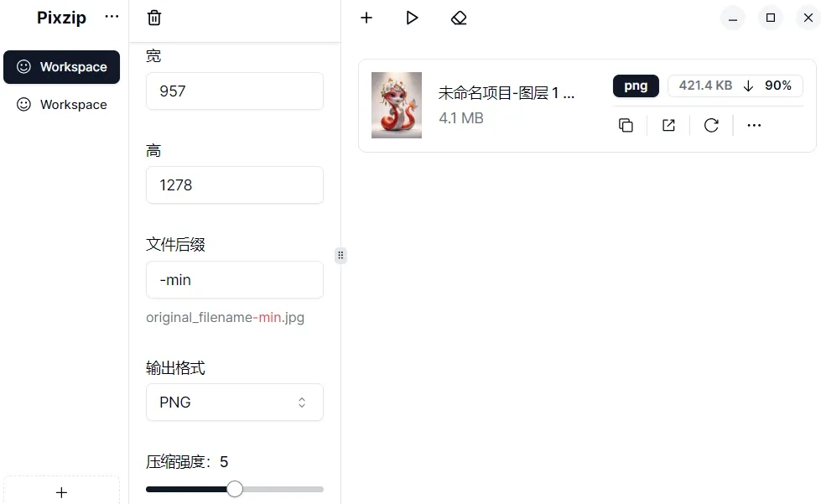The height and width of the screenshot is (504, 821).
Task: Open the compressed file via the external-link icon
Action: point(668,125)
